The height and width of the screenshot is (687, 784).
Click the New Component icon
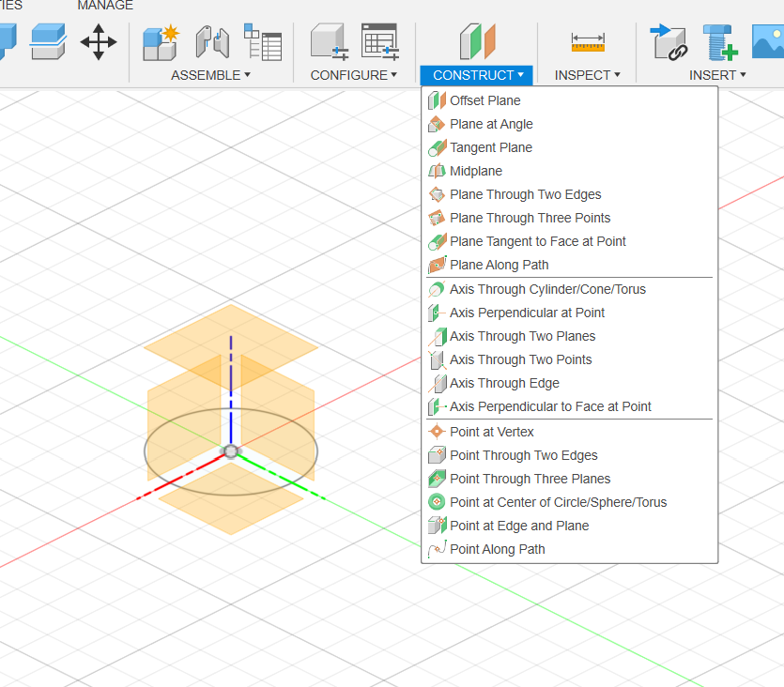[161, 42]
